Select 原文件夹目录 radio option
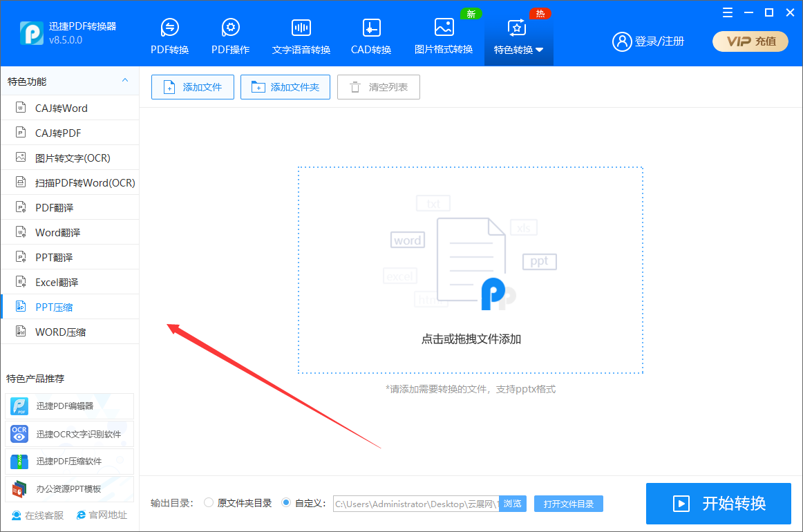 click(x=209, y=503)
